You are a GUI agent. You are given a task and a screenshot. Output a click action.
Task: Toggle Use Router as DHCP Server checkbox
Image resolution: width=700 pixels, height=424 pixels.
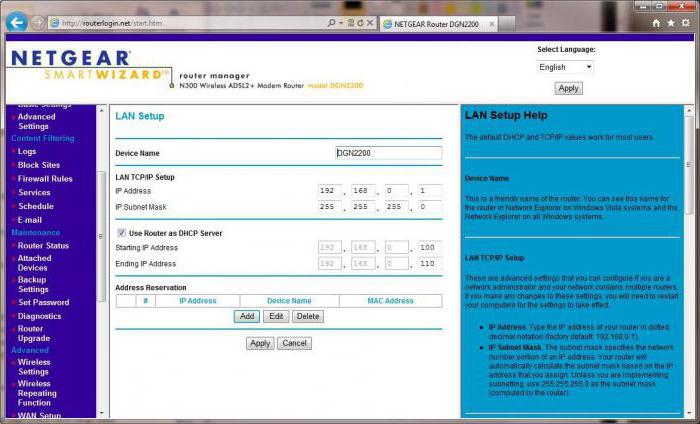click(x=121, y=233)
